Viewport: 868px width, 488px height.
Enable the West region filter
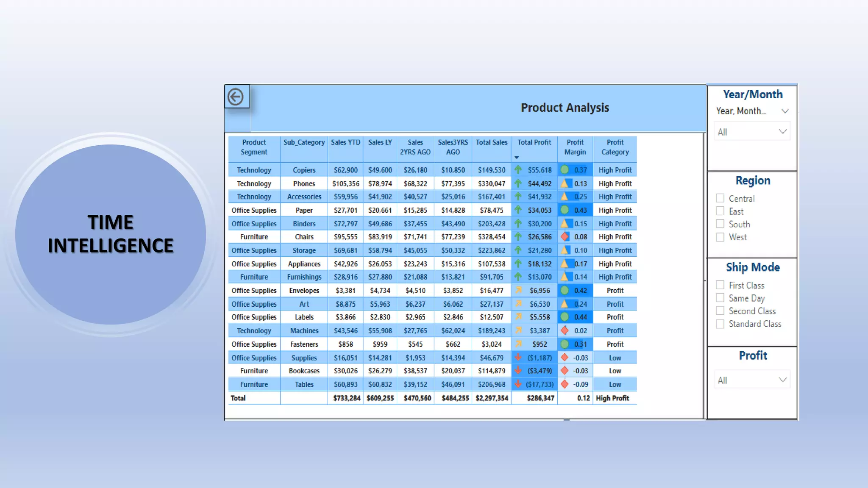[720, 237]
